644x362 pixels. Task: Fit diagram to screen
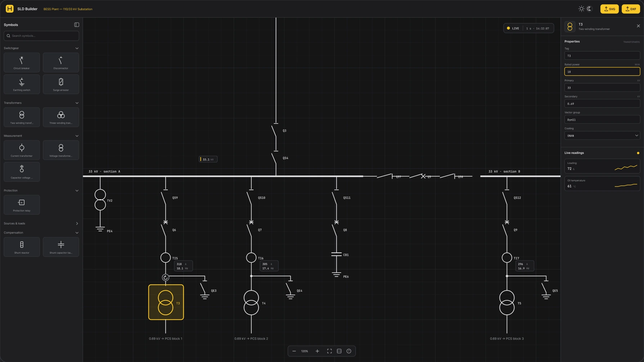pyautogui.click(x=329, y=351)
